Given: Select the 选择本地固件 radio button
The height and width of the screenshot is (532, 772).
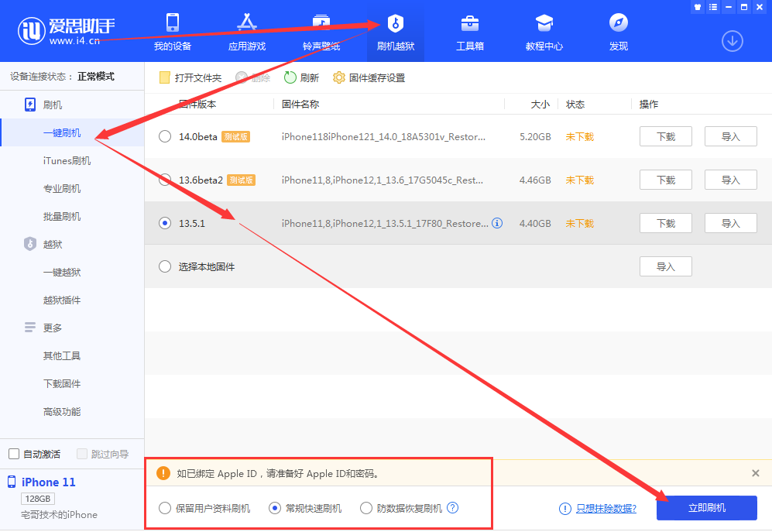Looking at the screenshot, I should (165, 266).
